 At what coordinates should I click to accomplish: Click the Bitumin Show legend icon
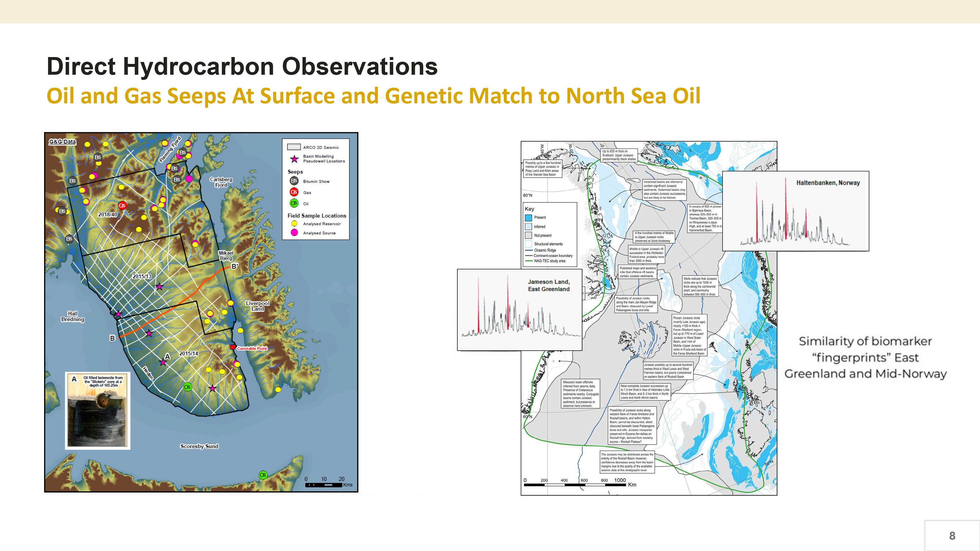coord(294,181)
